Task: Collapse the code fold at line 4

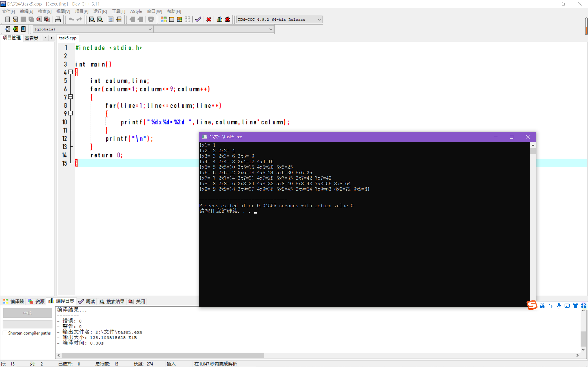Action: coord(71,72)
